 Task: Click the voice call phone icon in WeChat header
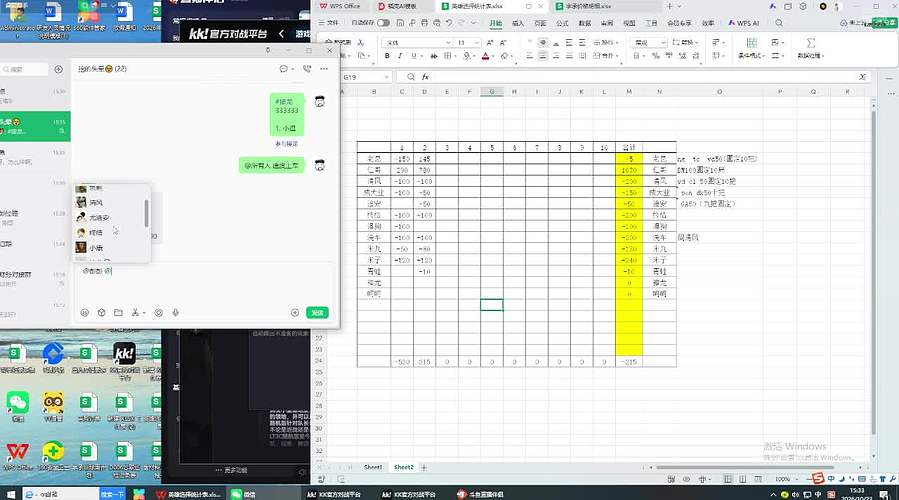click(x=307, y=69)
